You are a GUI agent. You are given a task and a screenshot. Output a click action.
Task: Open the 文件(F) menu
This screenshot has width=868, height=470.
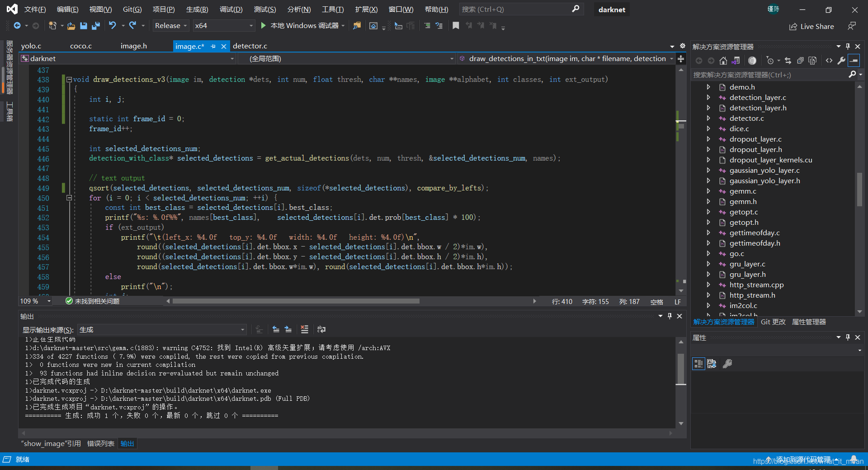click(35, 9)
